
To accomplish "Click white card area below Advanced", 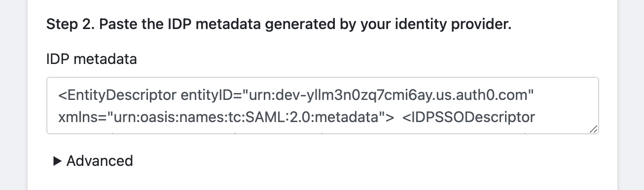I will [322, 180].
